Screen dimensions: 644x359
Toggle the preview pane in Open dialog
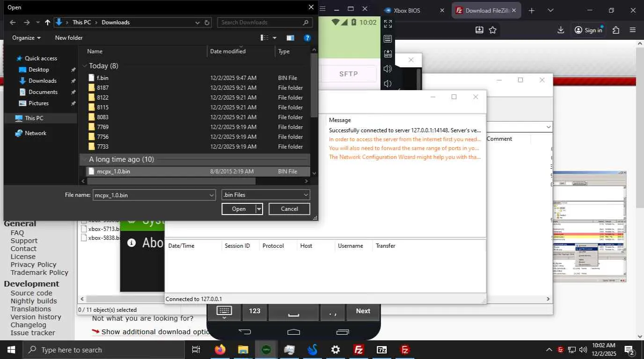point(290,38)
